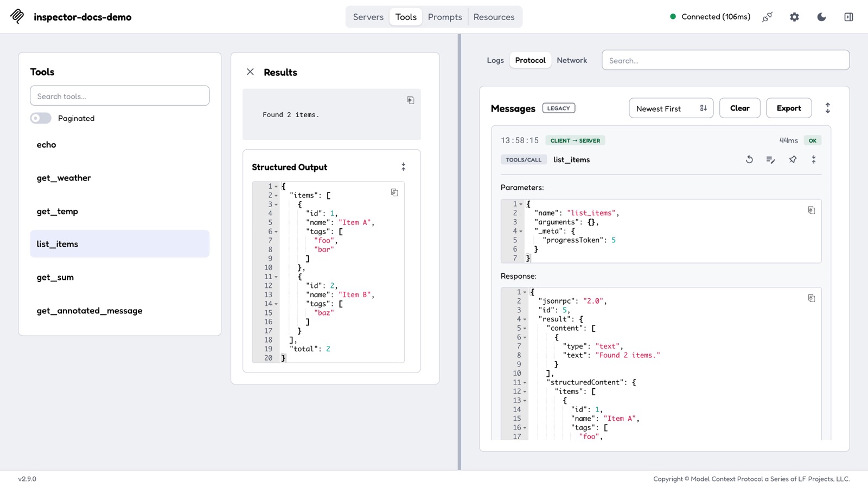Toggle dark mode moon icon
Image resolution: width=868 pixels, height=488 pixels.
[821, 17]
